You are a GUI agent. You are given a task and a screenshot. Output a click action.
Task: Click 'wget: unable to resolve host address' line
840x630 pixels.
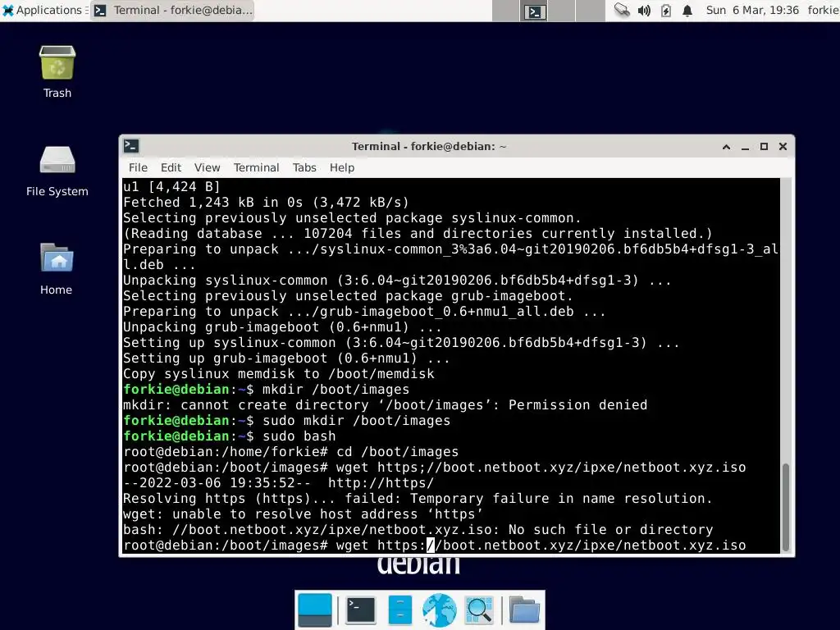coord(303,514)
